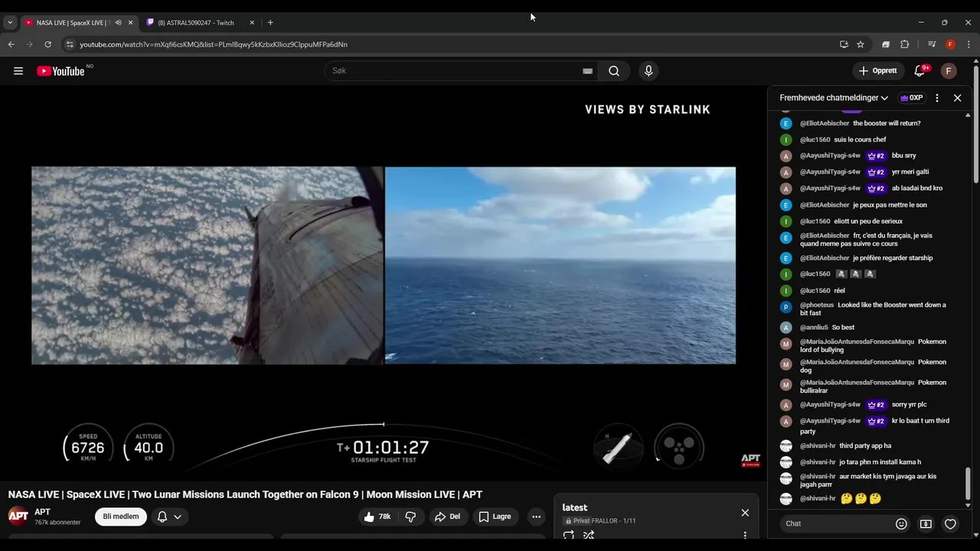Image resolution: width=980 pixels, height=551 pixels.
Task: Click the search magnifier button
Action: [x=614, y=71]
